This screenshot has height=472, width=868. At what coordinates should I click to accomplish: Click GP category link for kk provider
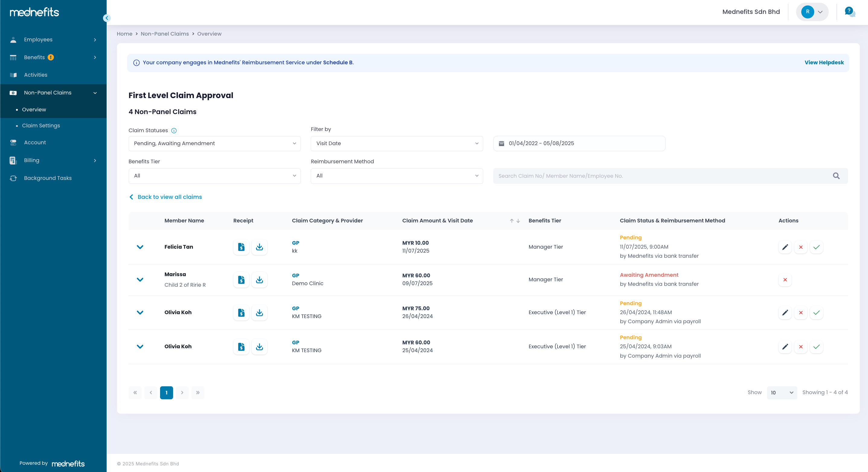[295, 243]
